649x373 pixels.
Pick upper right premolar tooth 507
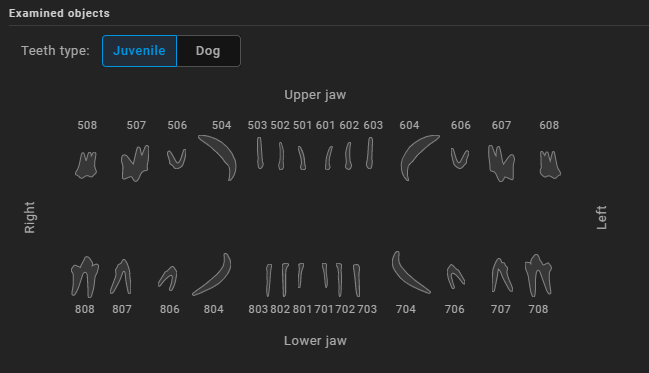135,163
